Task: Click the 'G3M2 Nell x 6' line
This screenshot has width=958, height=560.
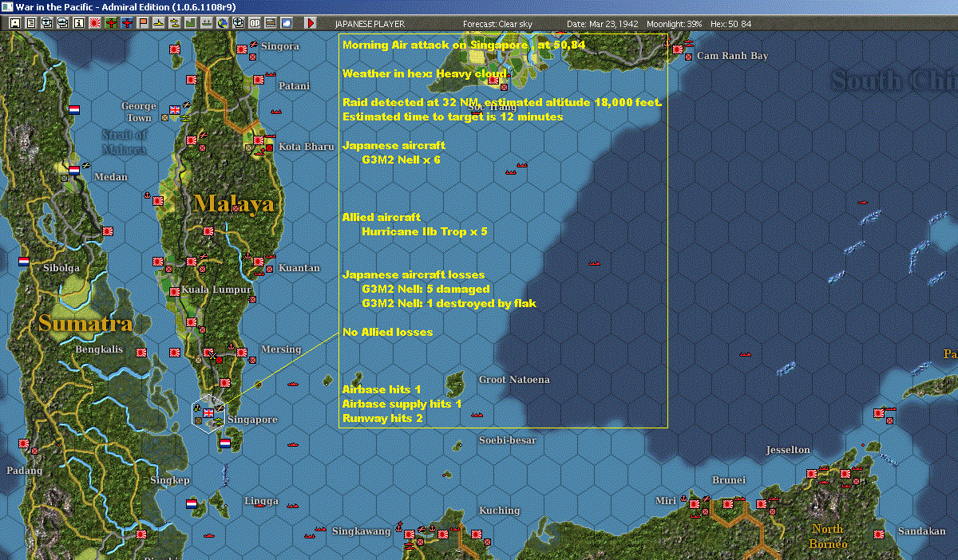Action: click(x=400, y=160)
